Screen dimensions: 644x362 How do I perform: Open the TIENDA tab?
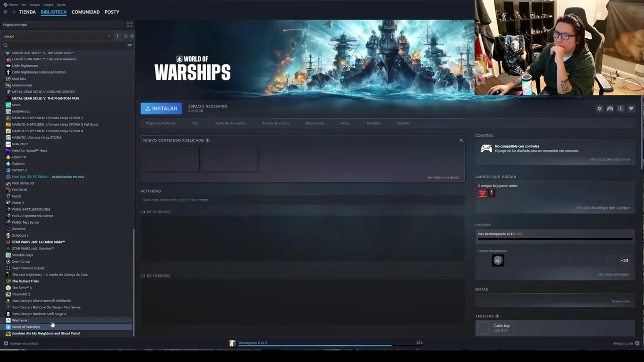point(28,12)
